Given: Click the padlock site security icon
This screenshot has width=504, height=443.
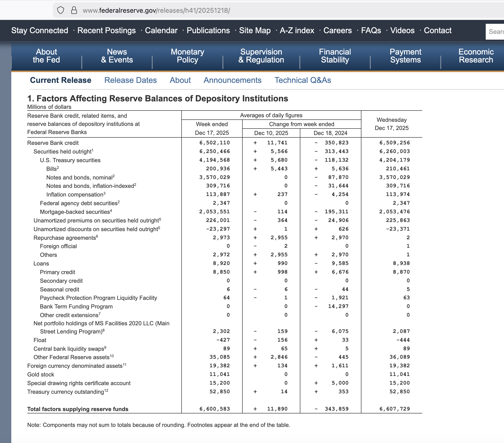Looking at the screenshot, I should click(74, 10).
